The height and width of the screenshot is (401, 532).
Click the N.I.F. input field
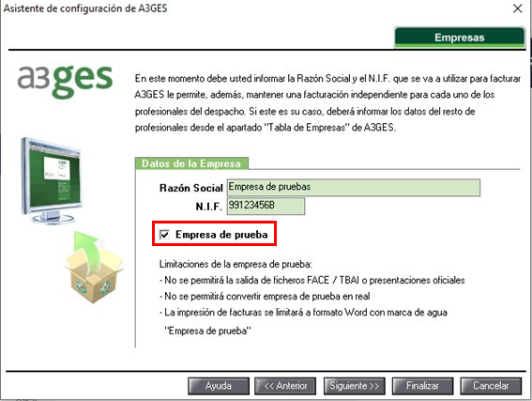266,206
